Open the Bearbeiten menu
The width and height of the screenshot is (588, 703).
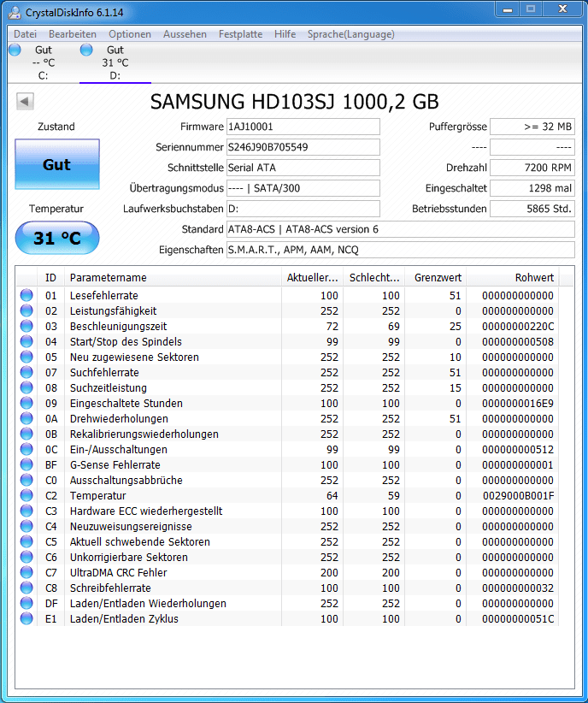click(x=72, y=34)
